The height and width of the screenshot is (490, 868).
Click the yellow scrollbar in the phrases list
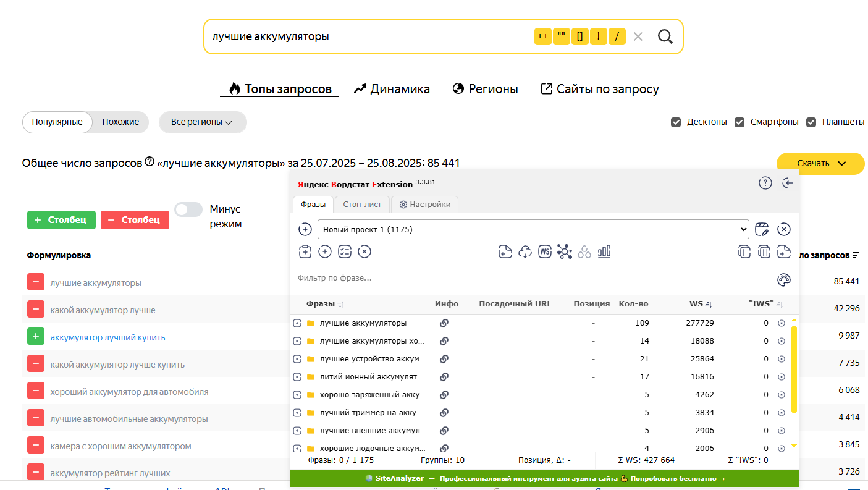tap(794, 369)
